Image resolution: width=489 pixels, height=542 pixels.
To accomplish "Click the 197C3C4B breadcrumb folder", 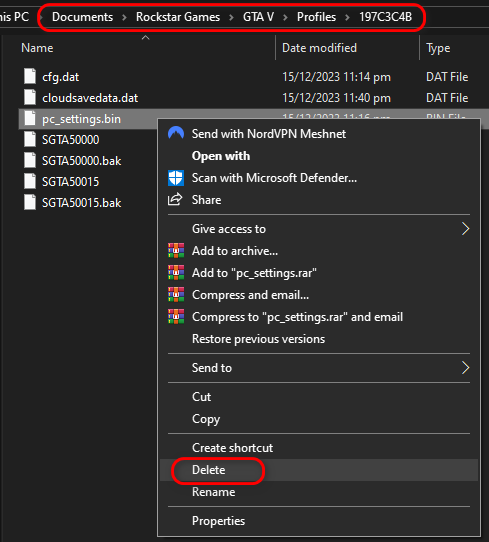I will [385, 17].
